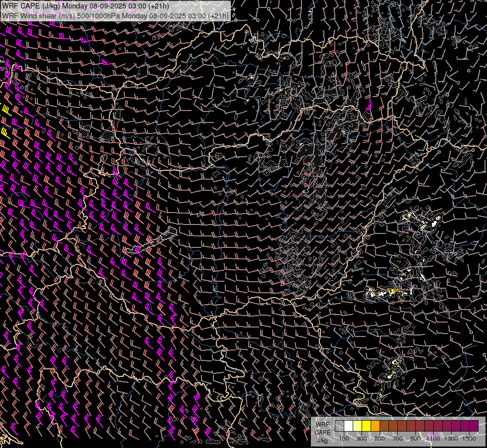487x448 pixels.
Task: Select the pale yellow 200–300 legend swatch
Action: 357,426
